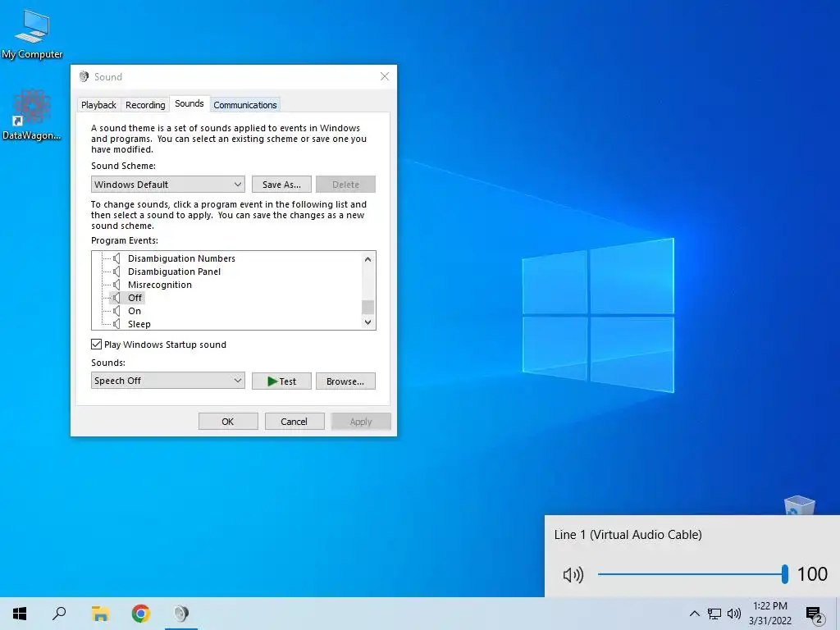Click speaker icon beside Off event
840x630 pixels.
point(116,298)
